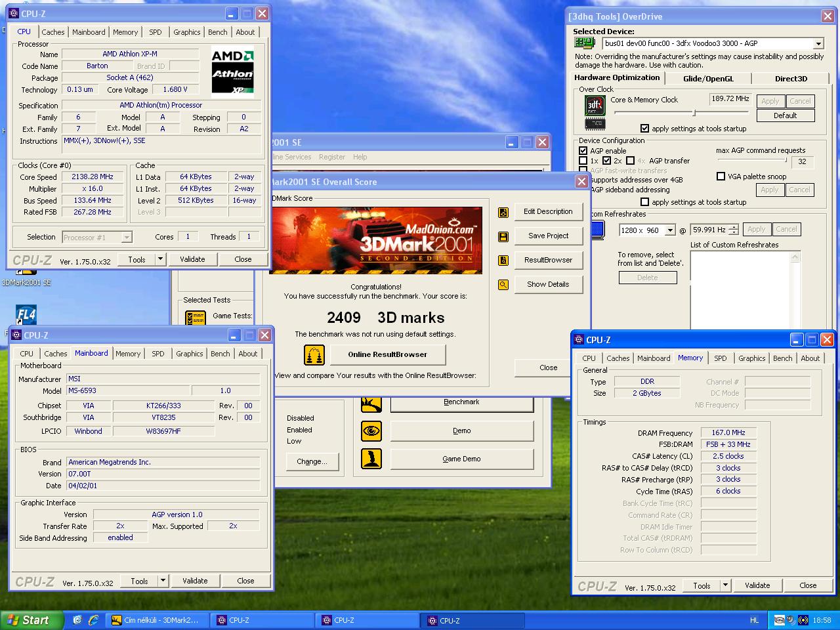Viewport: 840px width, 630px height.
Task: Click the ResultBrowser document icon
Action: point(503,261)
